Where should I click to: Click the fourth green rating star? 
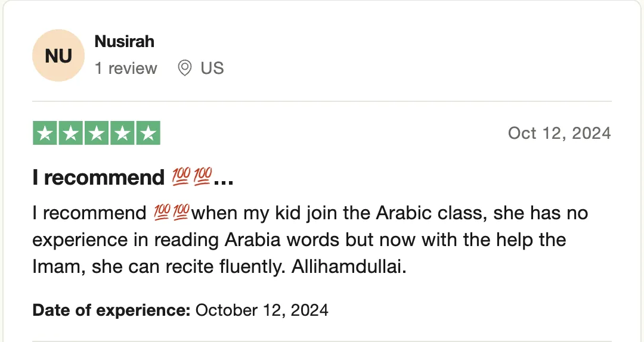click(x=122, y=133)
